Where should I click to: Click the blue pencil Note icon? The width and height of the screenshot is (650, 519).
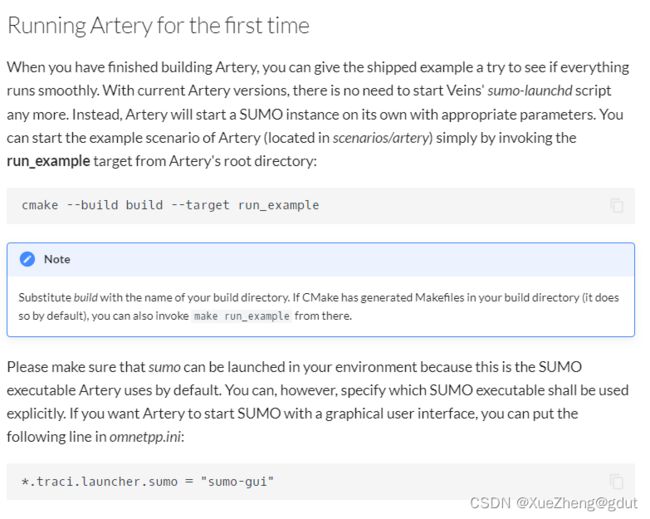27,260
